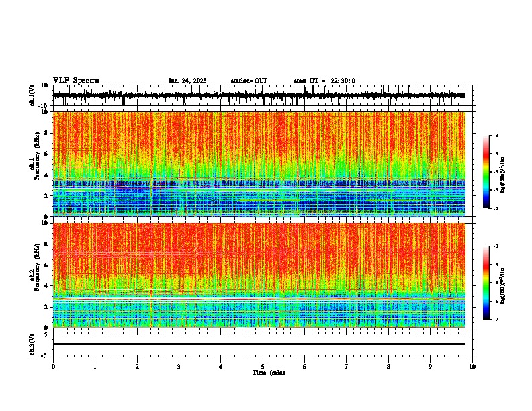Click the ch.2 spectrogram color scale bar
The image size is (532, 411).
(x=486, y=283)
